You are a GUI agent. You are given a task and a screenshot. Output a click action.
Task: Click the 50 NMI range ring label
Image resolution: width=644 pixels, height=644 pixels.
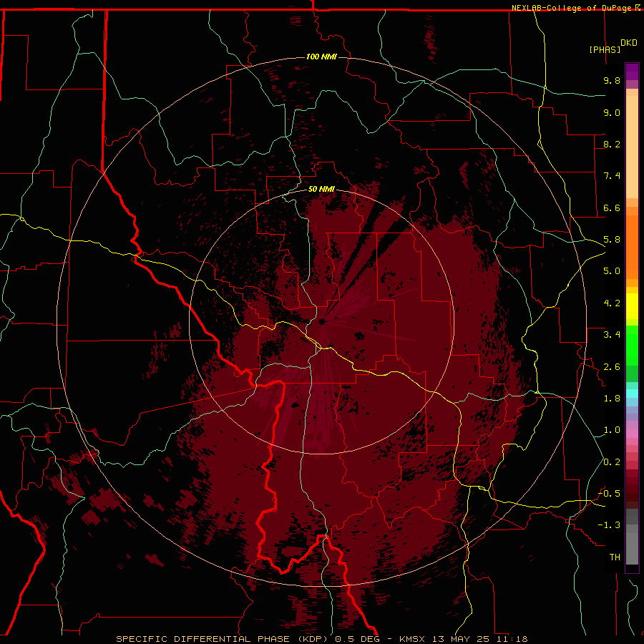coord(321,190)
